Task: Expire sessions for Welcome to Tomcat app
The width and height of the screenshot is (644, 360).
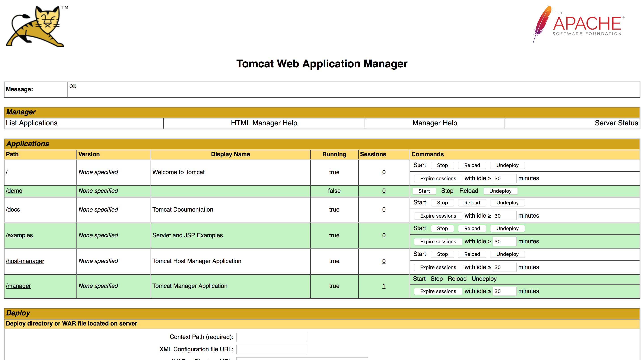Action: [438, 178]
